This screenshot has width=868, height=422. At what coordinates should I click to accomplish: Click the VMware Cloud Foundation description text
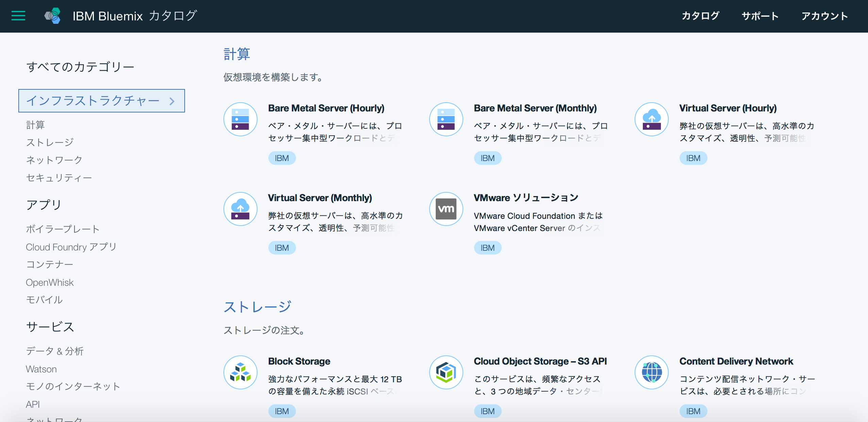(x=538, y=222)
